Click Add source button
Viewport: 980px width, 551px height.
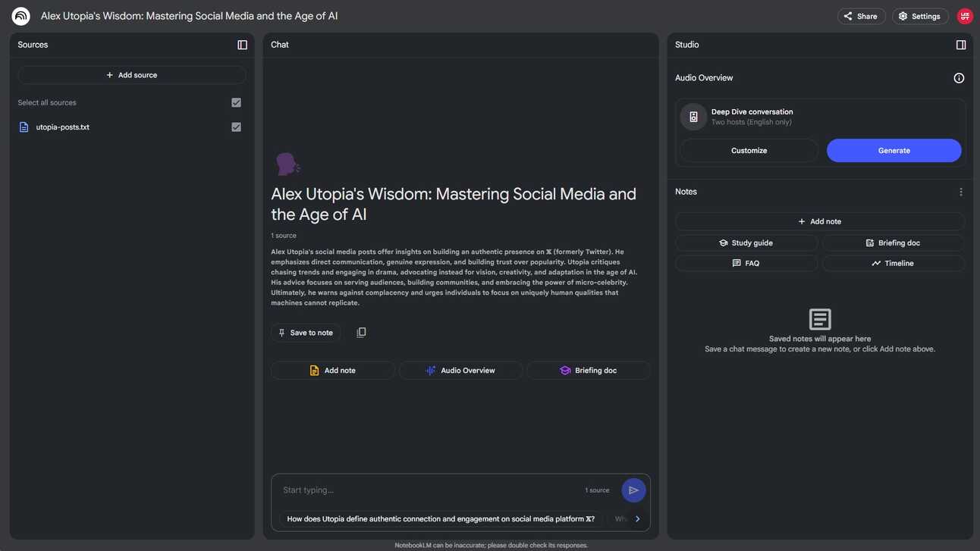tap(132, 75)
